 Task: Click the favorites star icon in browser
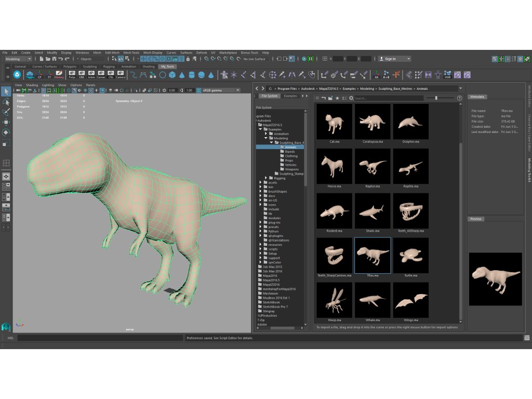[x=337, y=98]
